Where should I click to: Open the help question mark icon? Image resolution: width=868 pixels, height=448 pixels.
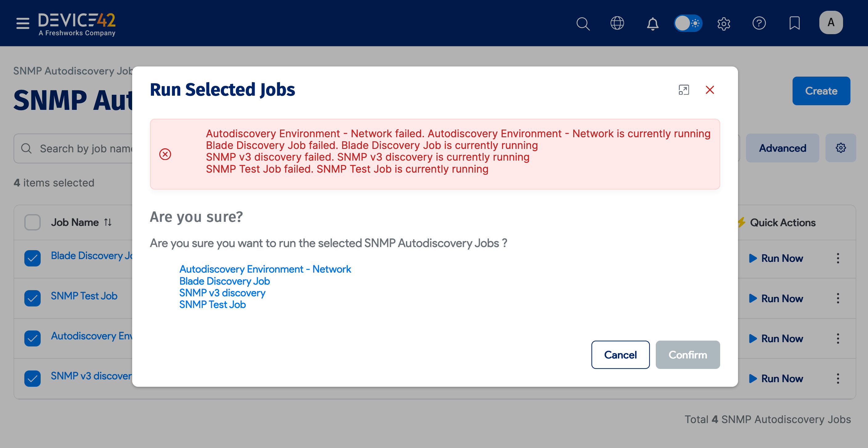(759, 23)
